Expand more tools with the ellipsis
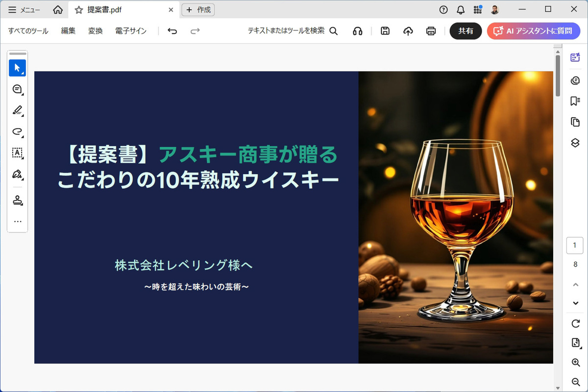588x392 pixels. pyautogui.click(x=18, y=221)
